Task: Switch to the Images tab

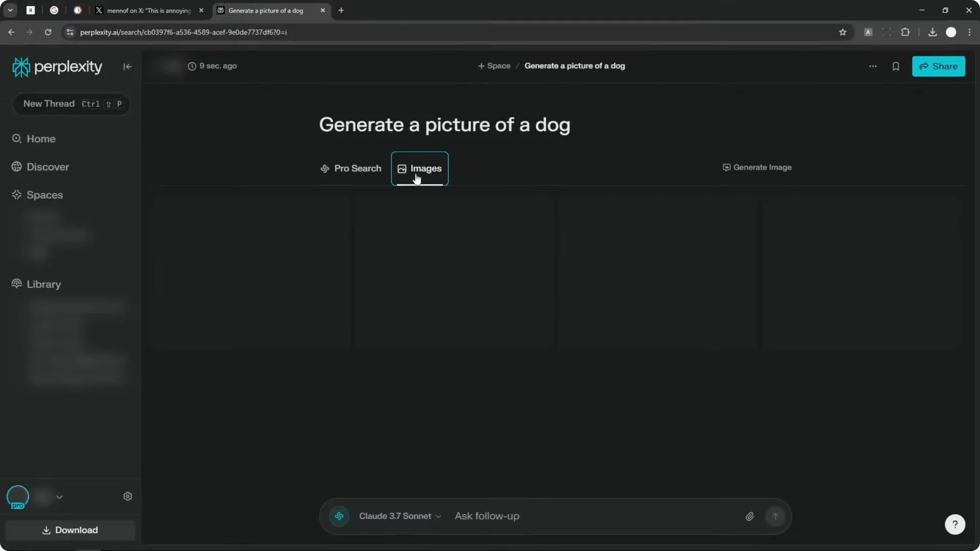Action: click(x=420, y=168)
